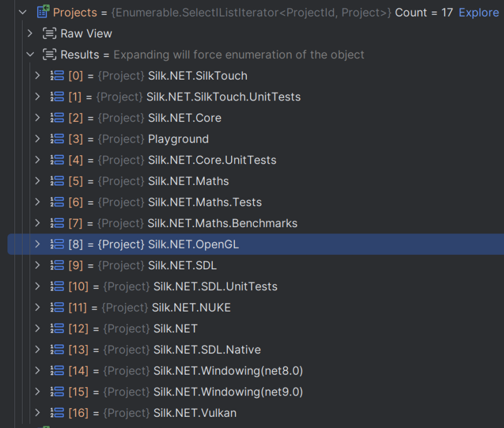Select the Silk.NET.Maths.Benchmarks row
504x428 pixels.
(222, 223)
